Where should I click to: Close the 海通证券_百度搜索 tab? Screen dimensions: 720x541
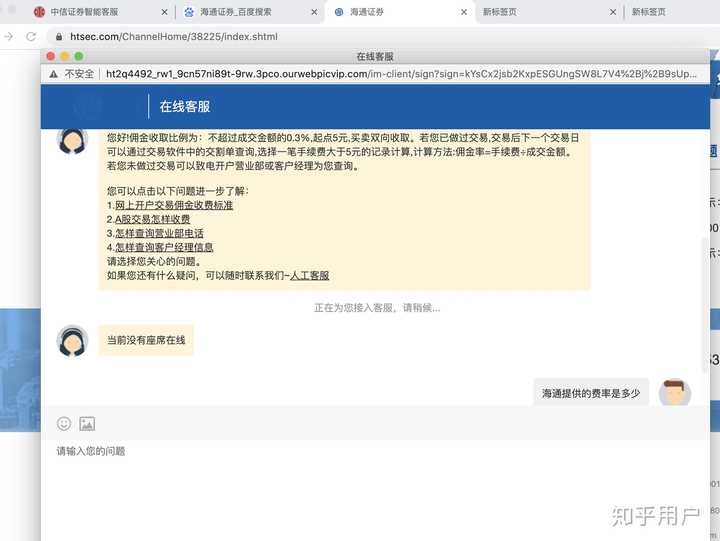pyautogui.click(x=314, y=12)
